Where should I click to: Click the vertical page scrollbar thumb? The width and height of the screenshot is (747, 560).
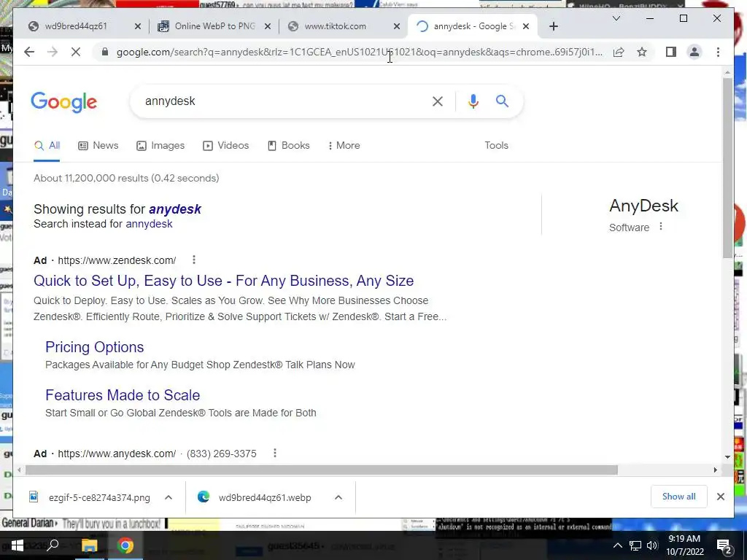tap(727, 168)
